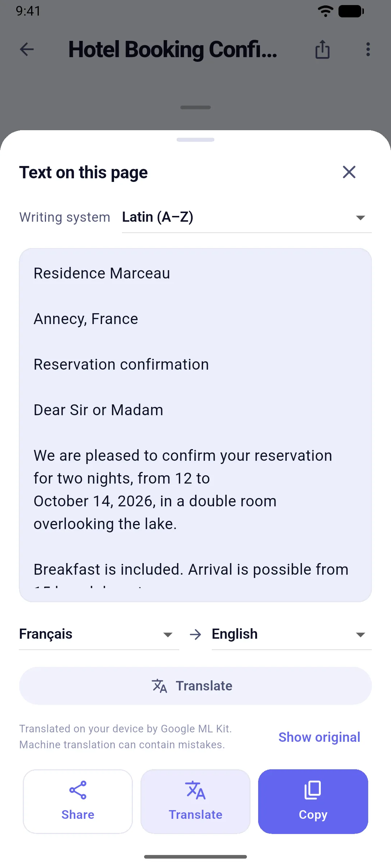Click the Share icon in bottom bar

point(78,790)
